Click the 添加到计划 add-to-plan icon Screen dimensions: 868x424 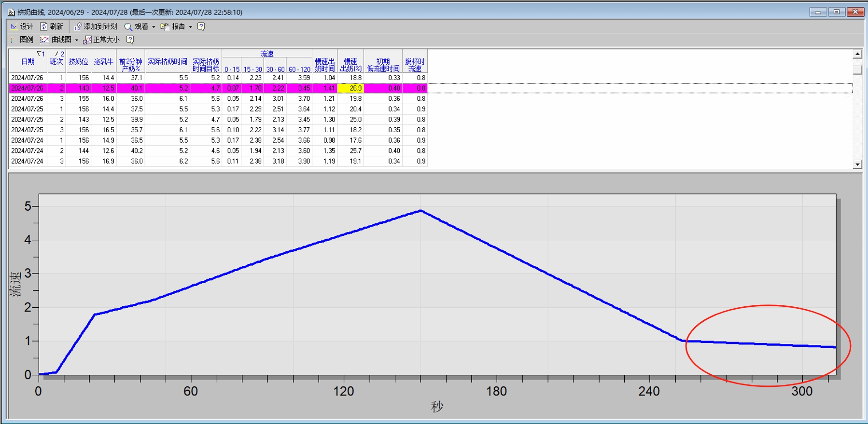pyautogui.click(x=78, y=27)
